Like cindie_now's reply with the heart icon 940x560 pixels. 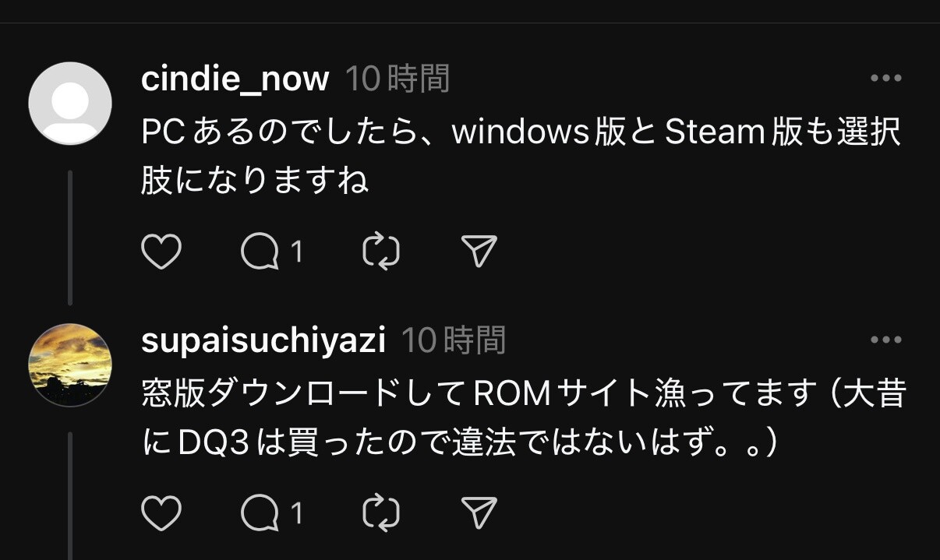(161, 252)
